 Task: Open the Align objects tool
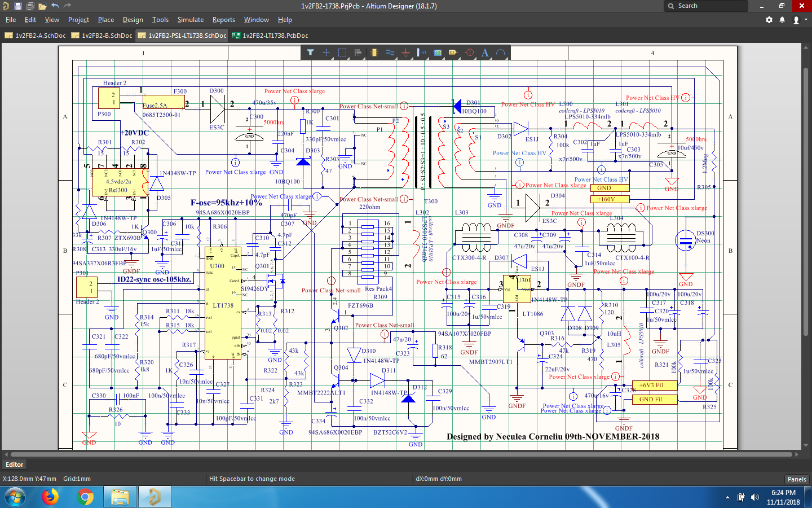358,52
